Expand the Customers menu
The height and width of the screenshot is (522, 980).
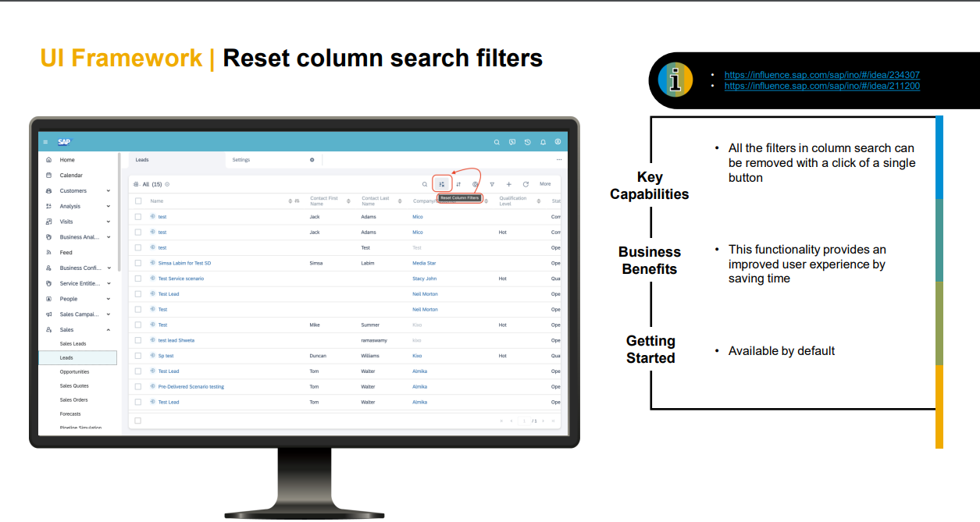(x=109, y=191)
